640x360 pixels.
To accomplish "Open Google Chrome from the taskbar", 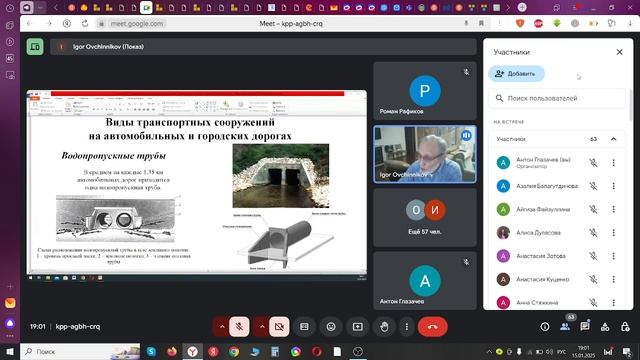I will 234,351.
